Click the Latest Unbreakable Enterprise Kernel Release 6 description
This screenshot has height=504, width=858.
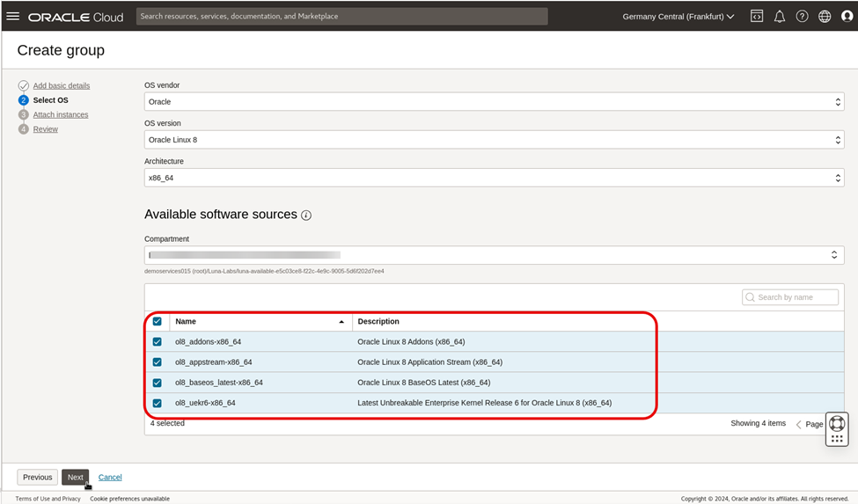point(484,403)
